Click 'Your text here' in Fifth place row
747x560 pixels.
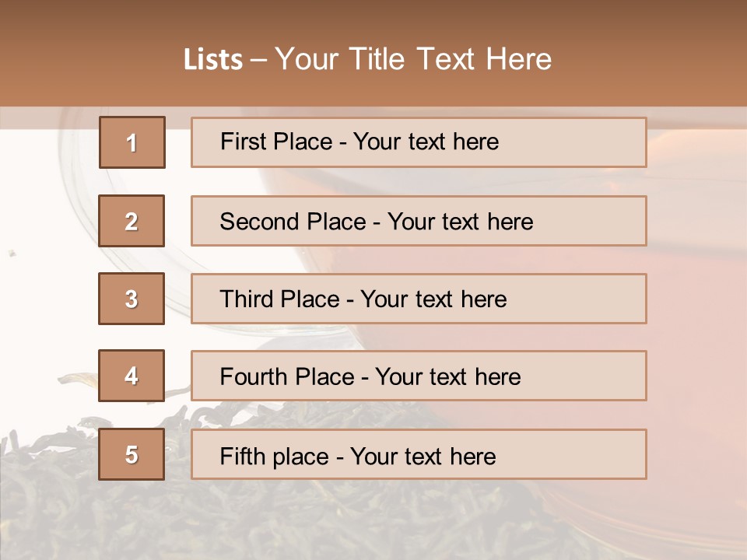pos(423,456)
